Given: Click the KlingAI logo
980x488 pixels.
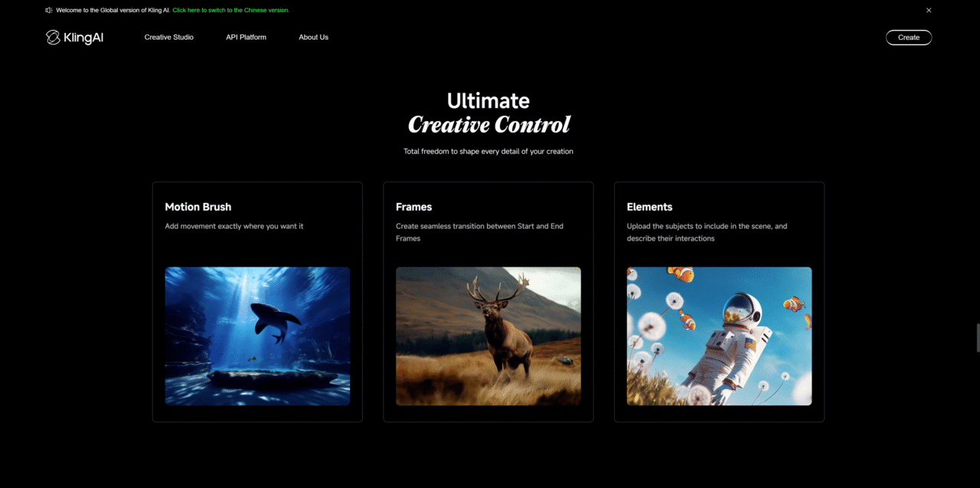Looking at the screenshot, I should pyautogui.click(x=74, y=38).
